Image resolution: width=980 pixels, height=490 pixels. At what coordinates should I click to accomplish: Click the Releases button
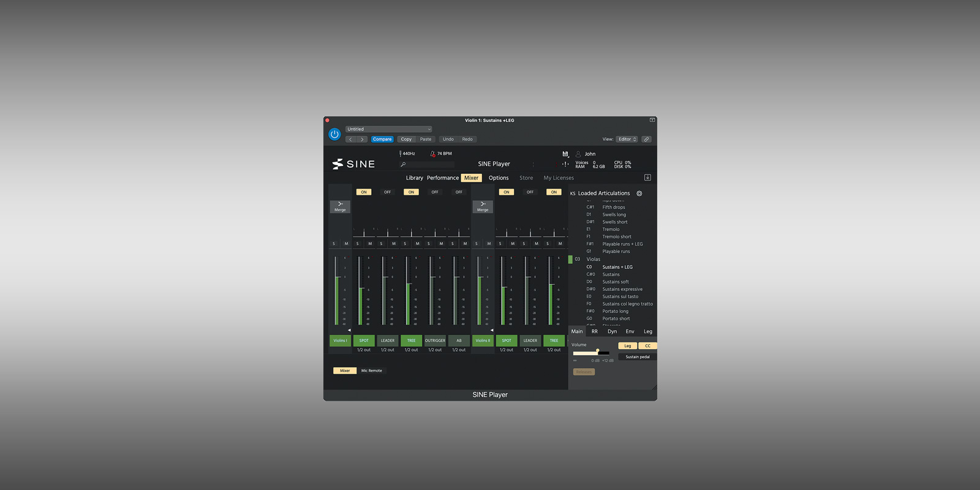[x=584, y=372]
